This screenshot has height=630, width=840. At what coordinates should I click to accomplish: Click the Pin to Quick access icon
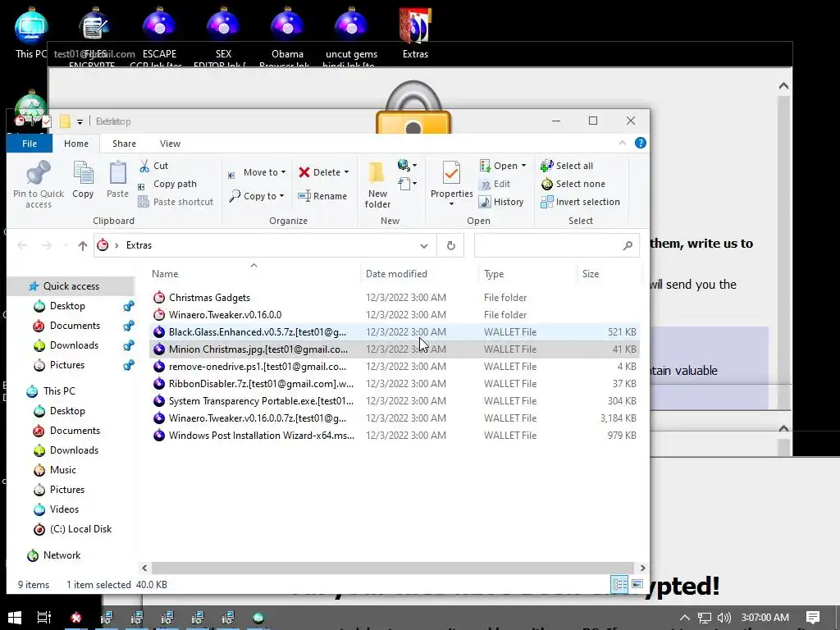tap(38, 173)
